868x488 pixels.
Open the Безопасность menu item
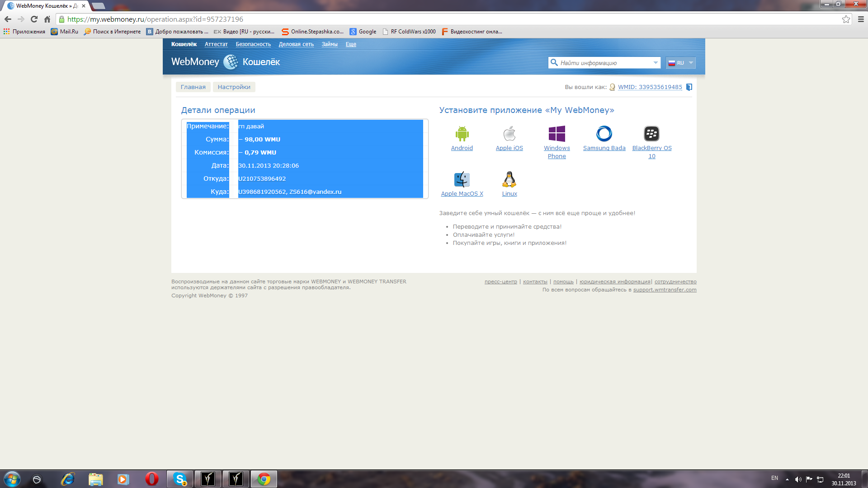[x=253, y=44]
